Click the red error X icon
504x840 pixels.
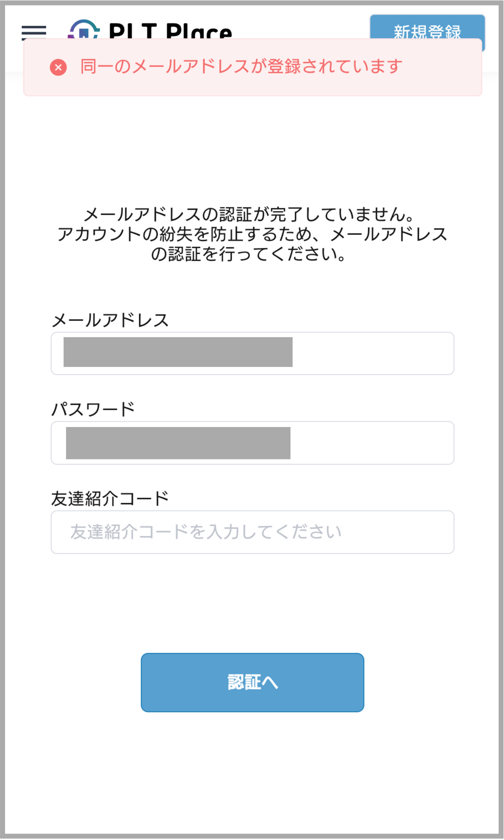click(58, 67)
